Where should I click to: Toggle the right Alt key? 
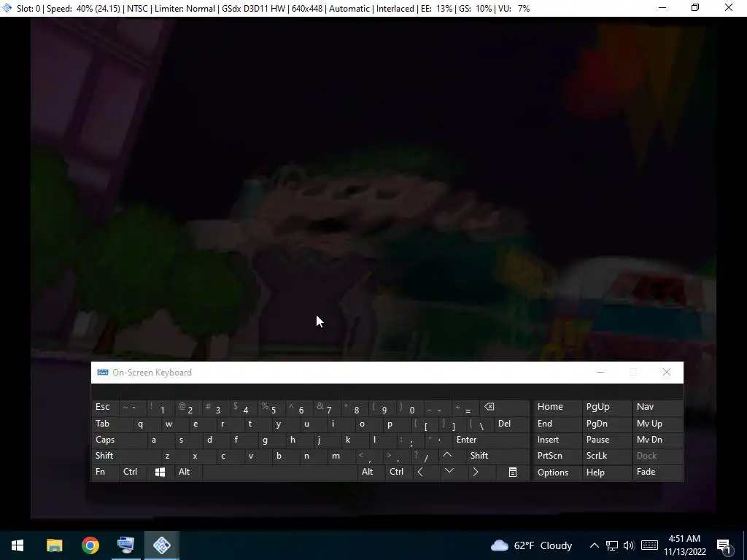pyautogui.click(x=370, y=472)
